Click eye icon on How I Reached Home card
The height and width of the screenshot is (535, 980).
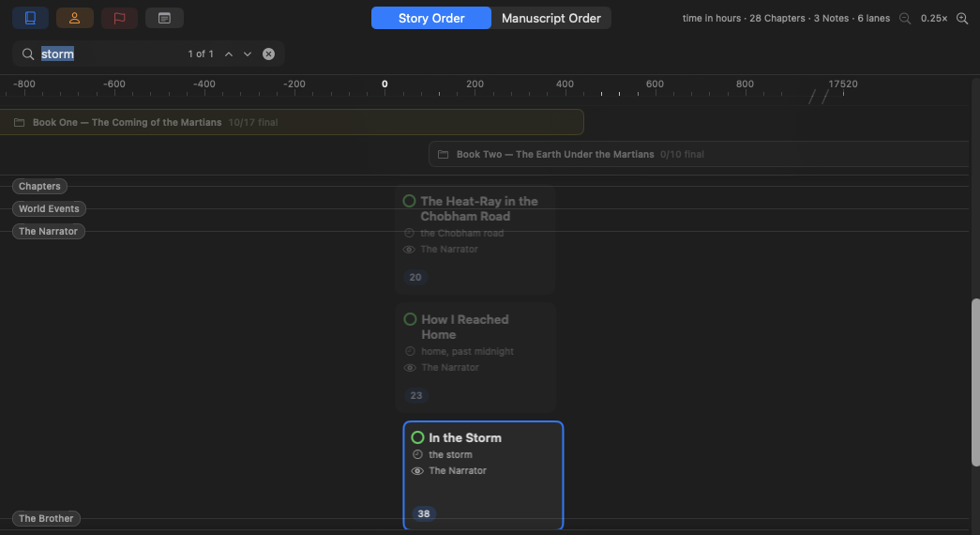coord(410,367)
